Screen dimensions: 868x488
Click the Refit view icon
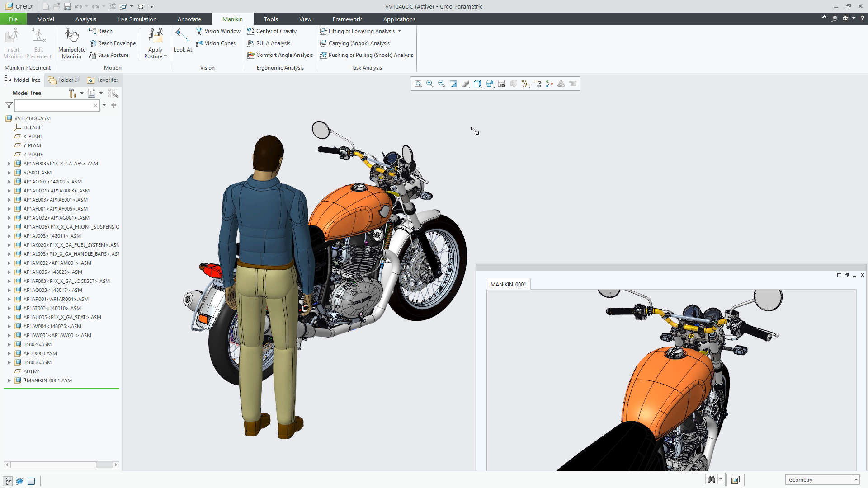[418, 84]
